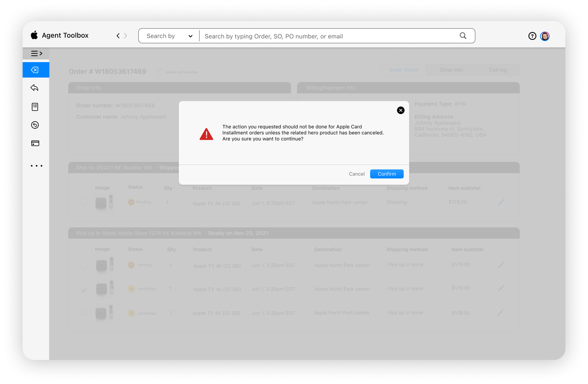Click the Apple logo in header
The width and height of the screenshot is (588, 384).
click(x=34, y=35)
